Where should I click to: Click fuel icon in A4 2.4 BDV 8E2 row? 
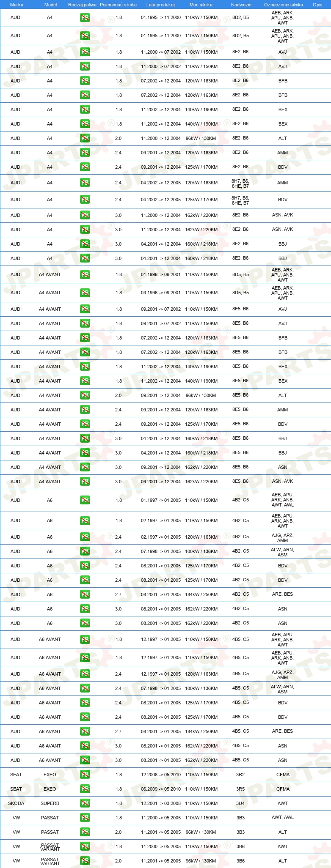pos(85,167)
